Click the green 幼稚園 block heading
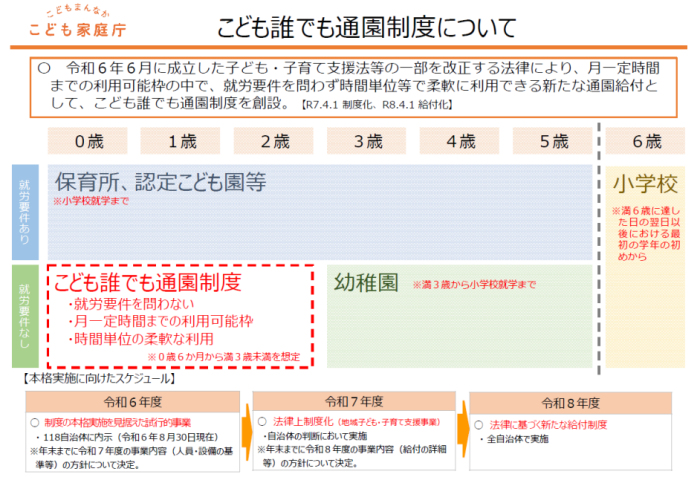This screenshot has height=480, width=700. pos(367,282)
